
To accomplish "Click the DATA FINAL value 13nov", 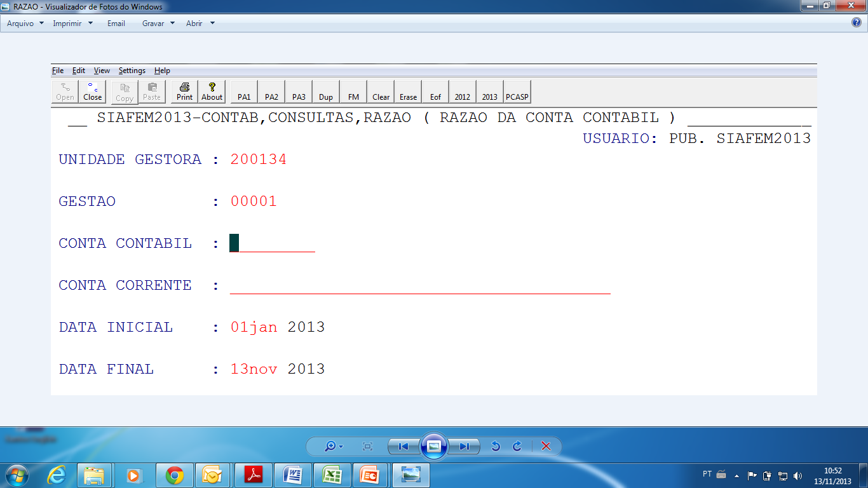I will [x=254, y=369].
